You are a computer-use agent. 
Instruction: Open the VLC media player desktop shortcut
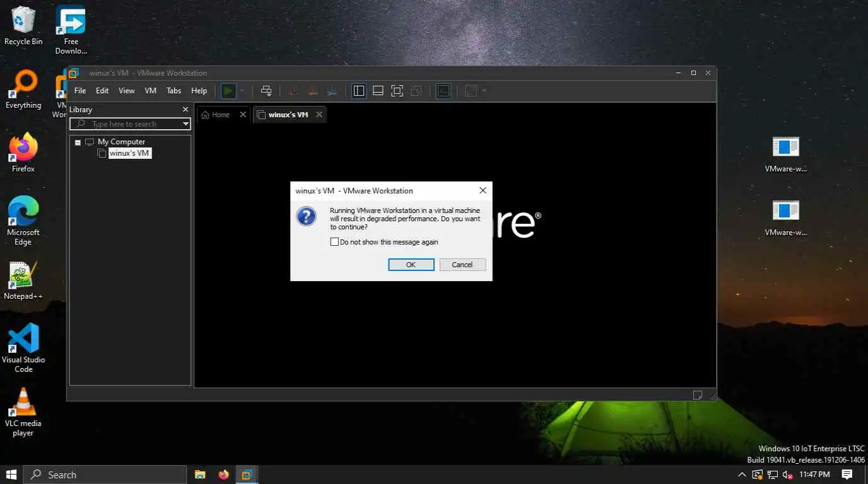23,412
